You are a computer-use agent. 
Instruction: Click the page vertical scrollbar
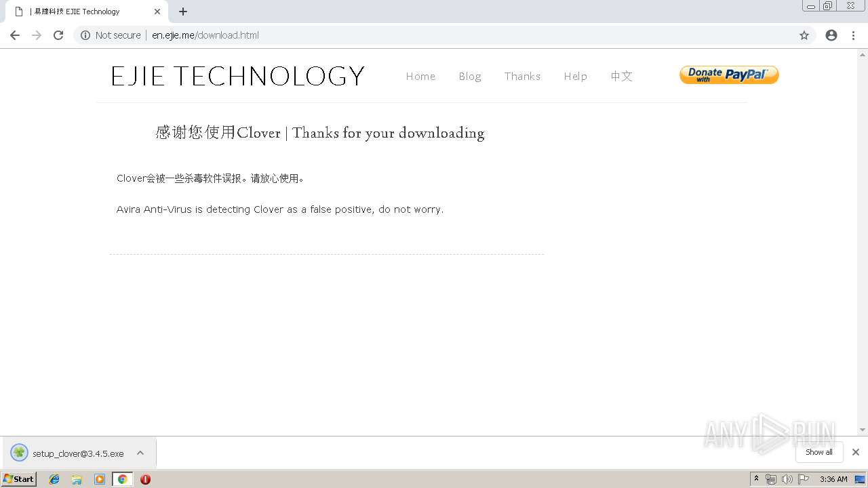(x=863, y=243)
